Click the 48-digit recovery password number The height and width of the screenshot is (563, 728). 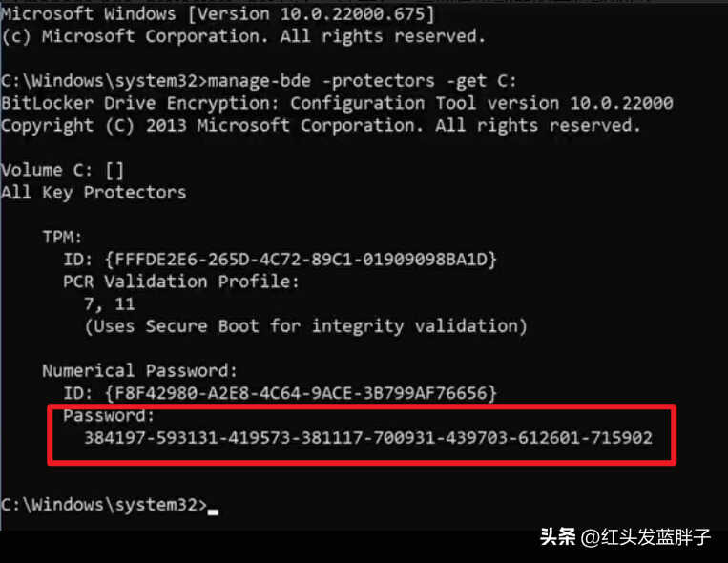pyautogui.click(x=368, y=438)
